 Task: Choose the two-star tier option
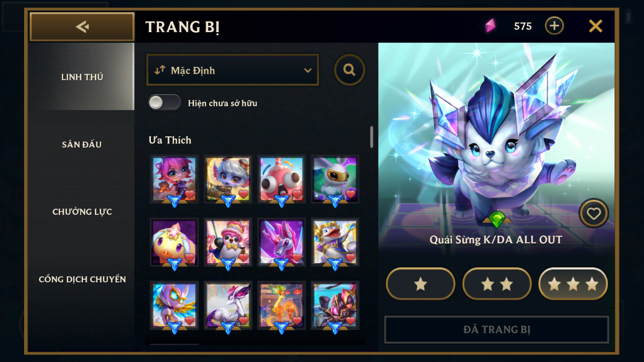497,284
